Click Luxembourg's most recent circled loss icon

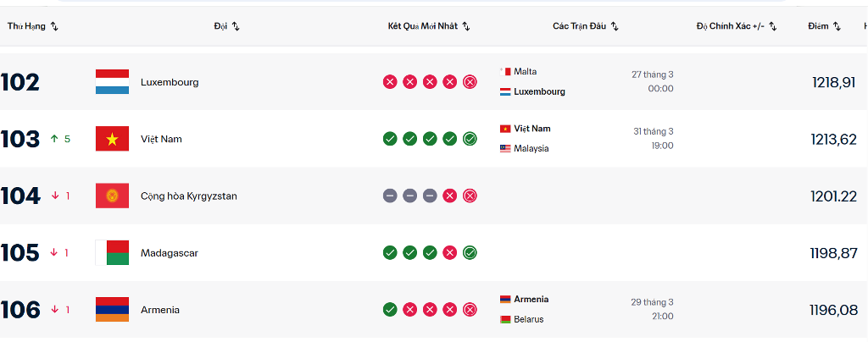click(x=470, y=82)
